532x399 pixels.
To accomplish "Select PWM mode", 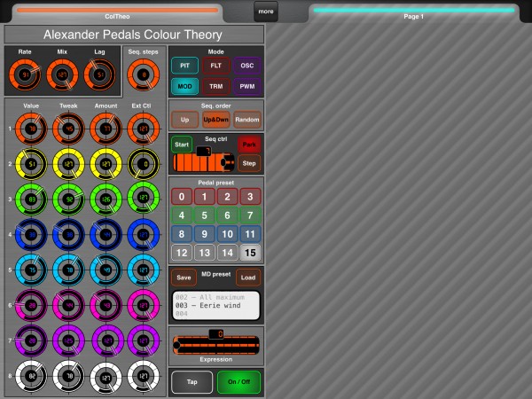I will click(x=247, y=86).
